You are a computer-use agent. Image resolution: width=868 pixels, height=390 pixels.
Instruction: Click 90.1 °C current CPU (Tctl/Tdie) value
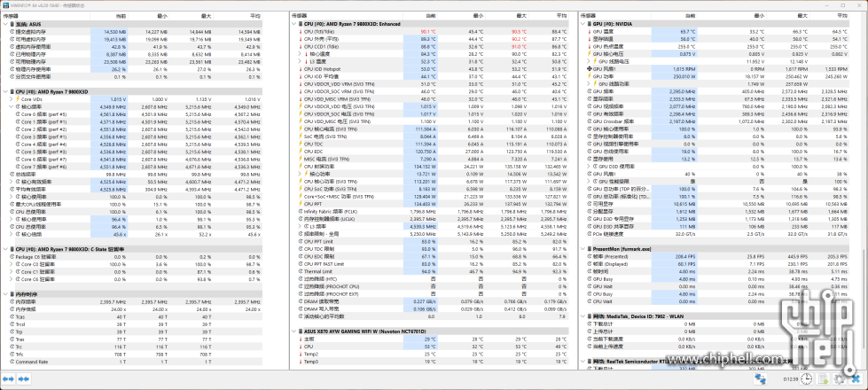[428, 32]
